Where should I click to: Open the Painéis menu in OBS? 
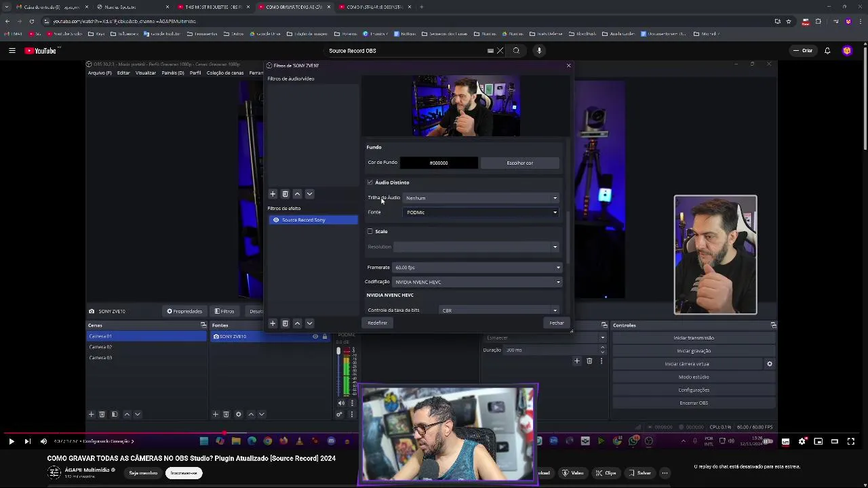(173, 73)
